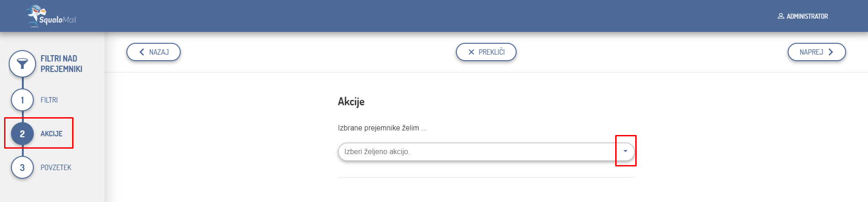Click the administrator user profile icon
868x202 pixels.
(780, 16)
